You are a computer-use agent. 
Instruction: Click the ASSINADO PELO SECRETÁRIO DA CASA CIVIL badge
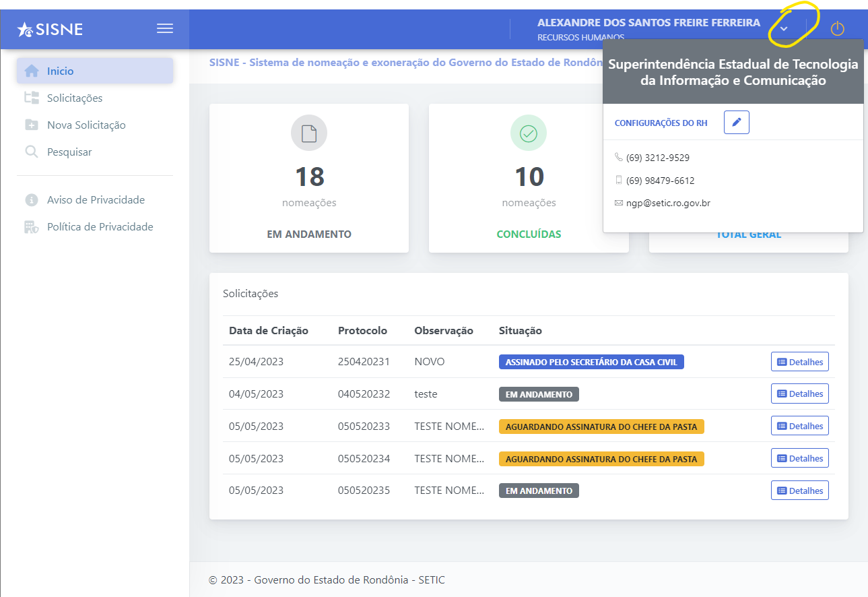pyautogui.click(x=591, y=362)
